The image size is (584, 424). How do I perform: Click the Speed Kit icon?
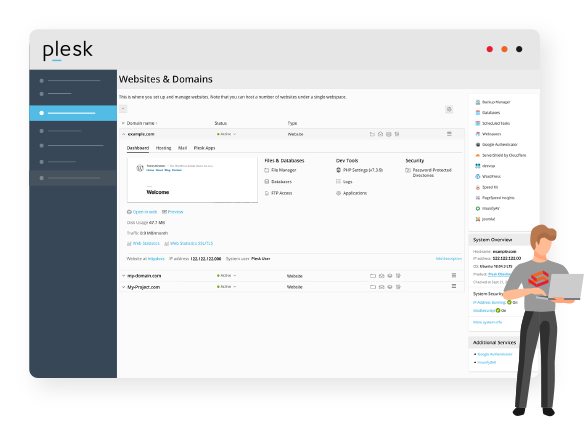click(478, 187)
